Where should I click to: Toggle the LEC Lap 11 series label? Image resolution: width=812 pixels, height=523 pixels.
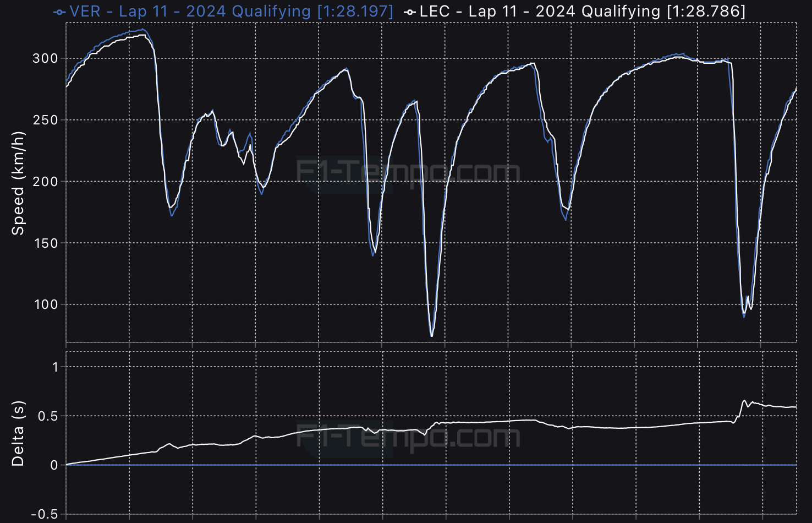click(x=539, y=12)
